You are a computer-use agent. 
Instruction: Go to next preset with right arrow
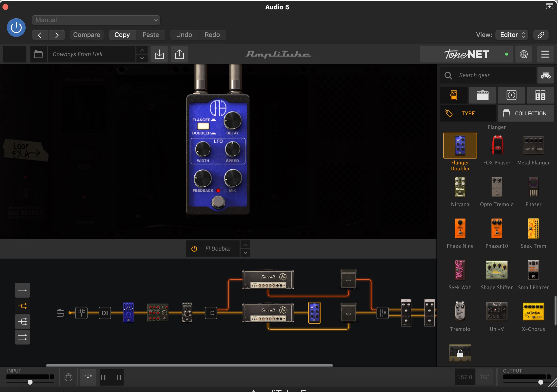pos(57,35)
